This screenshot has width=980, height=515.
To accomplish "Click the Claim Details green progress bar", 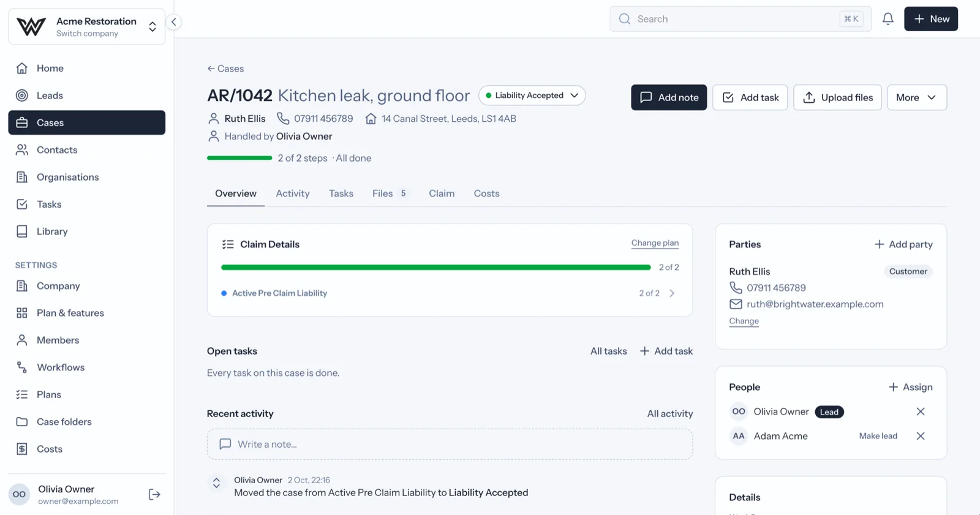I will (436, 268).
